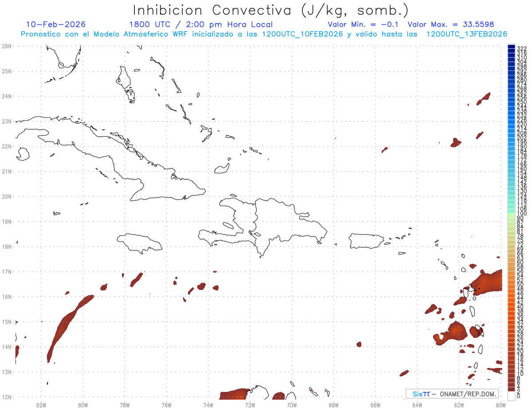Click the color bar value label "280"
The image size is (532, 411).
click(522, 80)
